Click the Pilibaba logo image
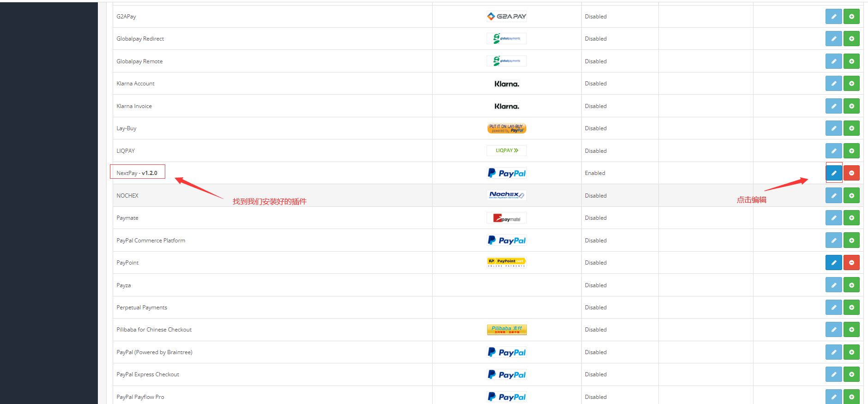The height and width of the screenshot is (404, 868). pos(506,329)
